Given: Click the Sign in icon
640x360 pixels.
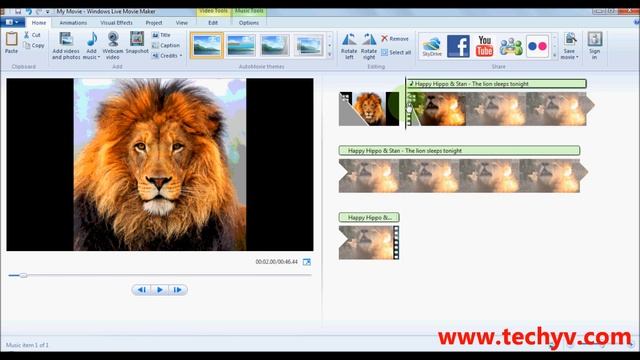Looking at the screenshot, I should [x=595, y=40].
